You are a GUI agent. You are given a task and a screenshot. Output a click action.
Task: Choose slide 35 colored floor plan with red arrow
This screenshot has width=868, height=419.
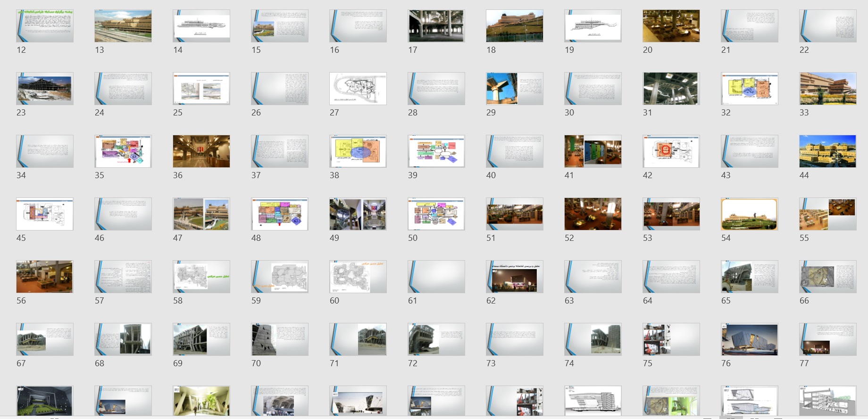point(123,151)
